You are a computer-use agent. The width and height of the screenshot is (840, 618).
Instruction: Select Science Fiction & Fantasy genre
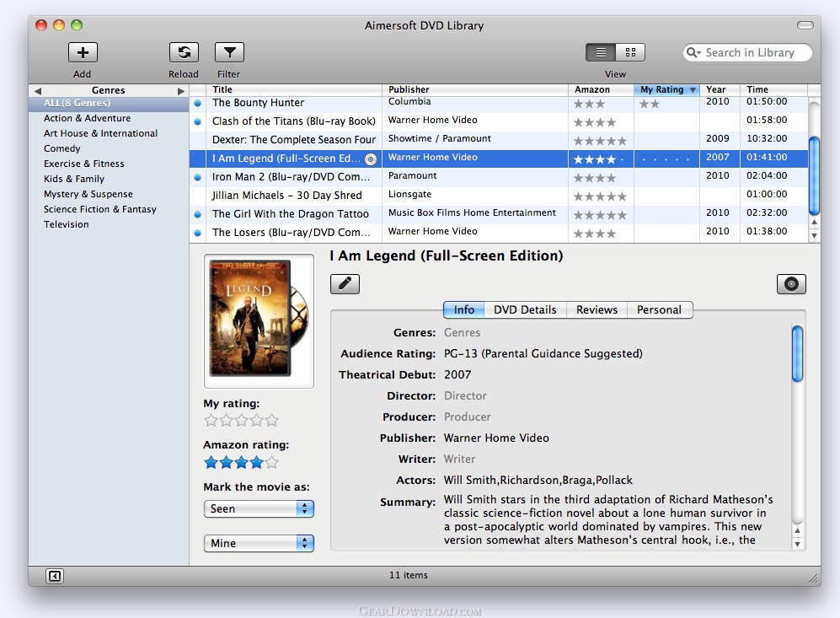pos(100,209)
